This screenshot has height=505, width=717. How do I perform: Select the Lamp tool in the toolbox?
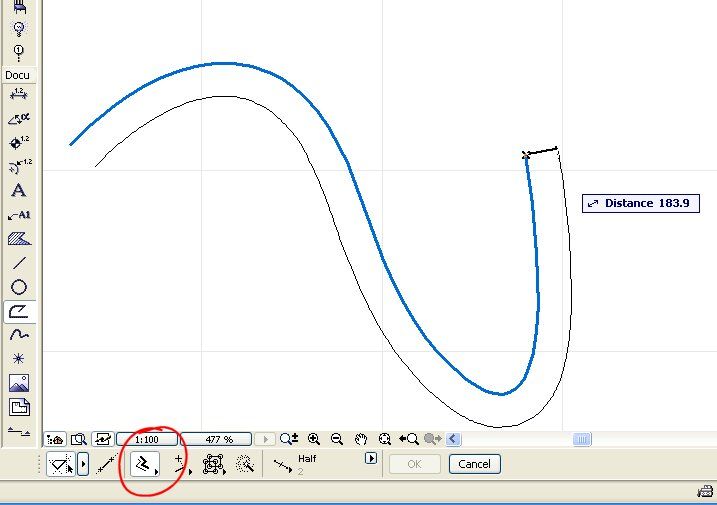pos(19,28)
